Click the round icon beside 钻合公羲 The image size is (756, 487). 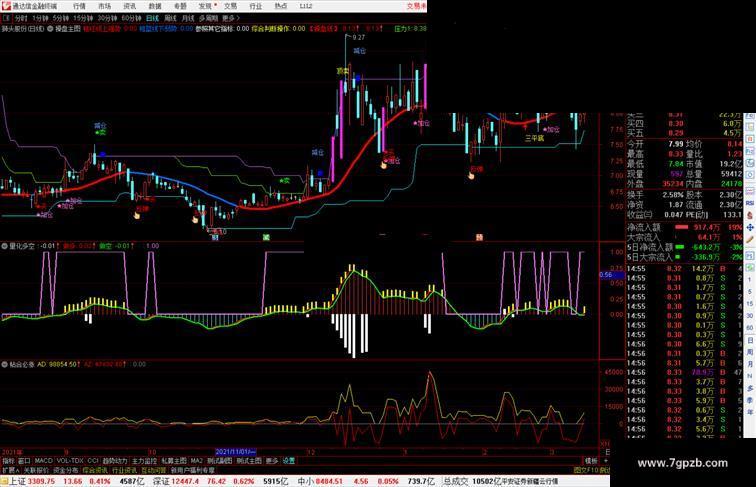[4, 364]
